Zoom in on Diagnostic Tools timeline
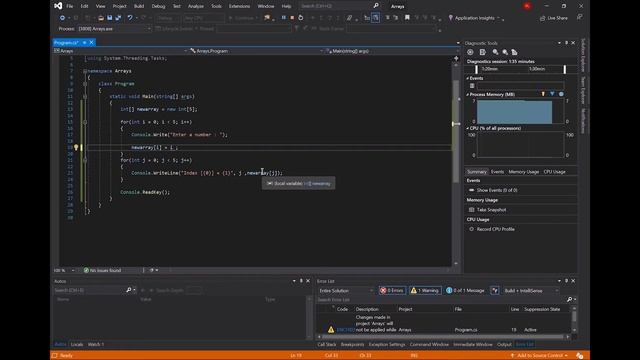640x360 pixels. click(495, 52)
